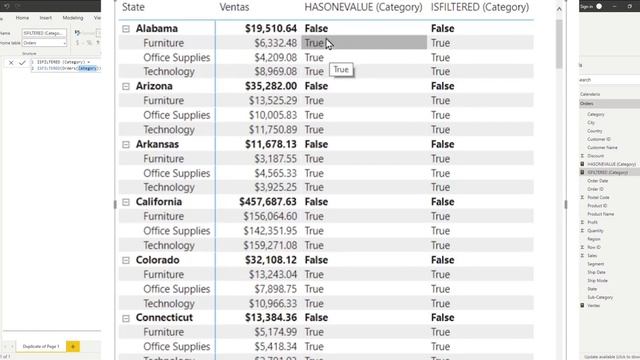Image resolution: width=640 pixels, height=360 pixels.
Task: Select the Duplicate of Page 1 tab
Action: [41, 347]
